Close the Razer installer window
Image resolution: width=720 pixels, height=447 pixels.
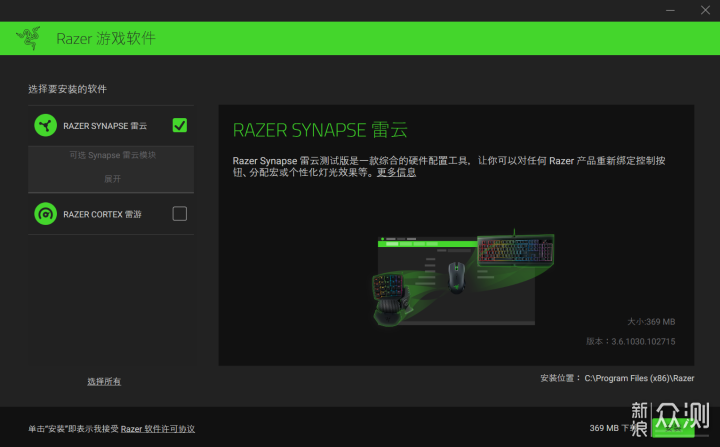[x=705, y=10]
